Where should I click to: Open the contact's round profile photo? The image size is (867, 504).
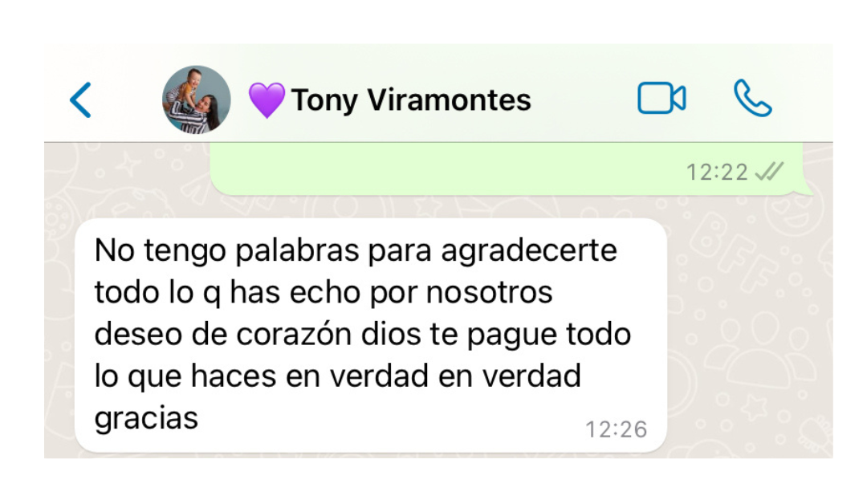tap(197, 100)
